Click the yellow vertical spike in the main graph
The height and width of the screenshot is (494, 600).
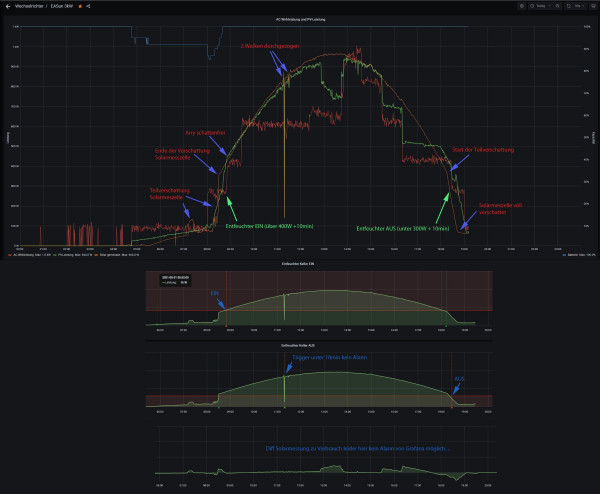tap(284, 150)
